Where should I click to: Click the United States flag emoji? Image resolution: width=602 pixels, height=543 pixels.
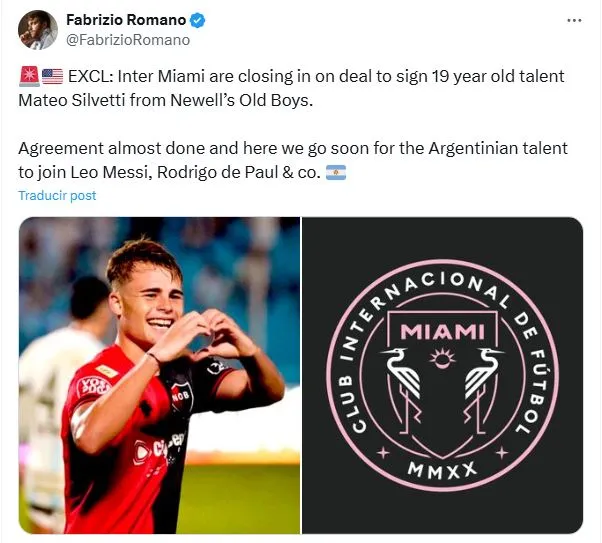point(52,76)
